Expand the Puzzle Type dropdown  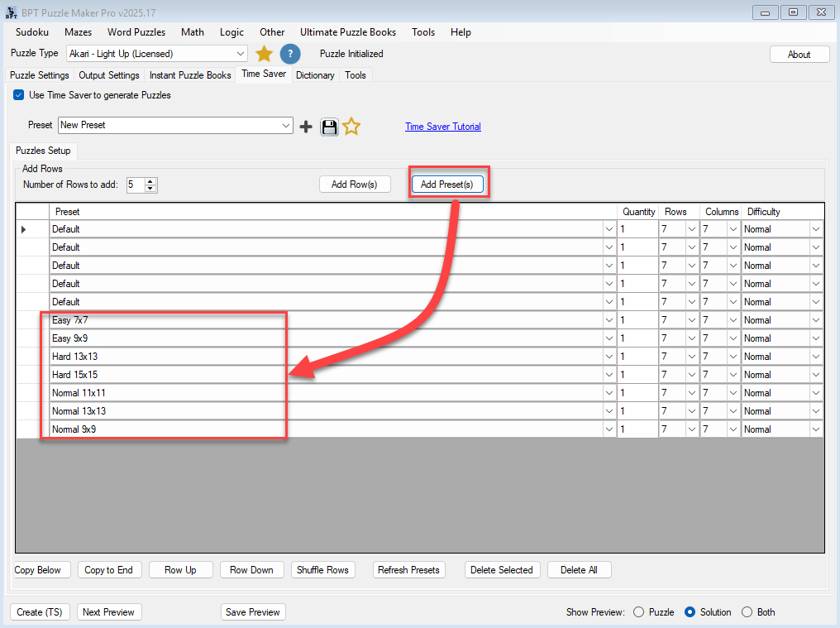(241, 54)
